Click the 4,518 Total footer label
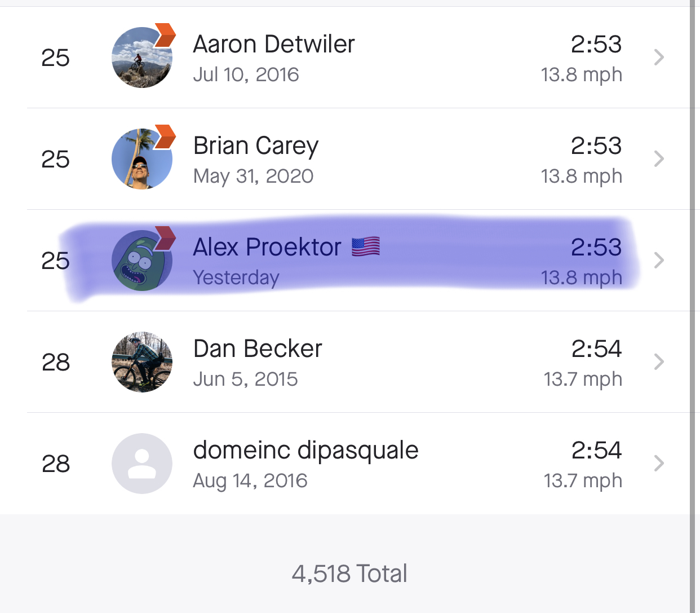Viewport: 700px width, 613px height. point(349,574)
